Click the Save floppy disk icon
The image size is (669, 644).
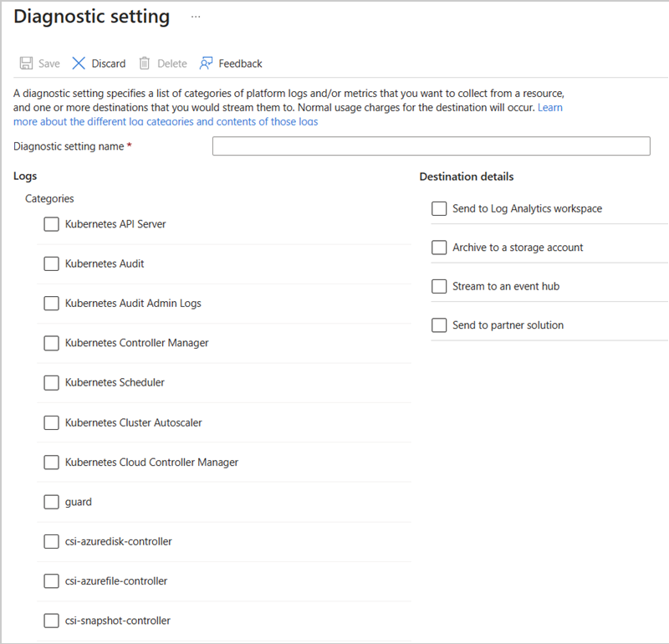(x=26, y=64)
